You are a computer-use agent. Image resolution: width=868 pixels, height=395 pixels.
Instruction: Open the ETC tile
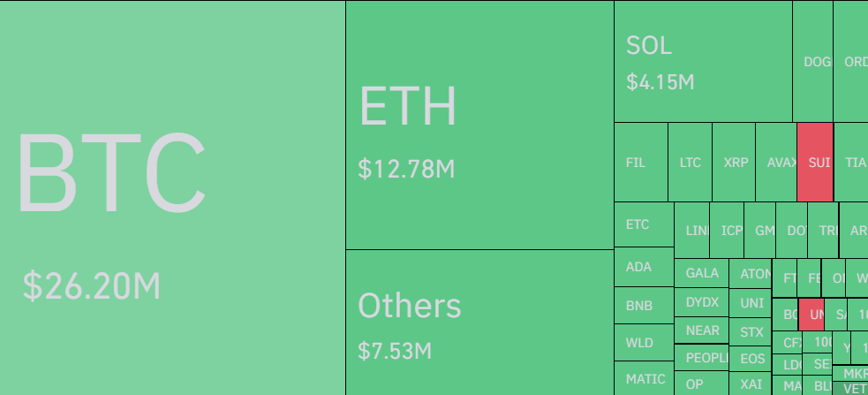(x=643, y=224)
